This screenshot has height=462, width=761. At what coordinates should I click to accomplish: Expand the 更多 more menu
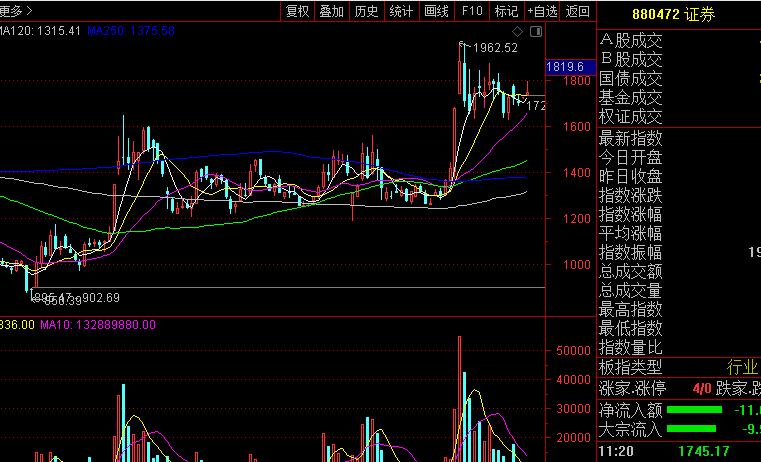(x=16, y=11)
